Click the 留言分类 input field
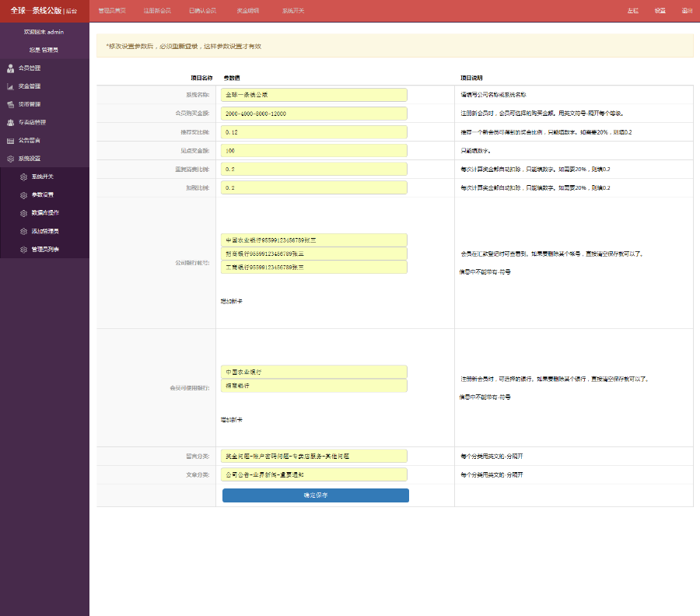Screen dimensions: 700x616 tap(314, 456)
